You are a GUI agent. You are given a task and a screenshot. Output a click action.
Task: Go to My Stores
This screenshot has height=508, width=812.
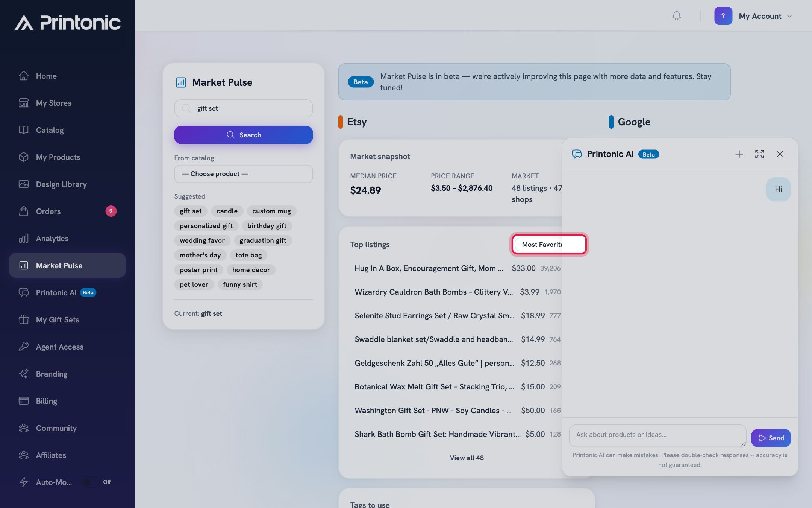tap(67, 103)
